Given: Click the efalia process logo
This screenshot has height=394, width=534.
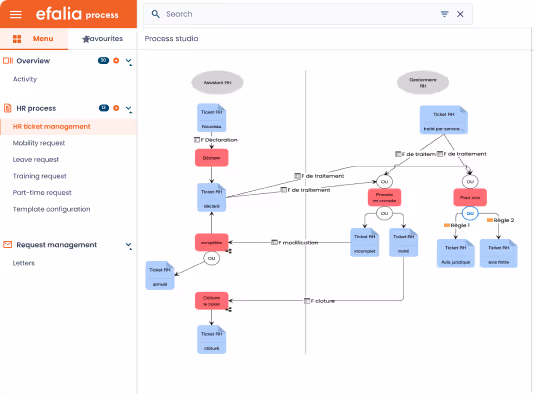Looking at the screenshot, I should click(77, 14).
